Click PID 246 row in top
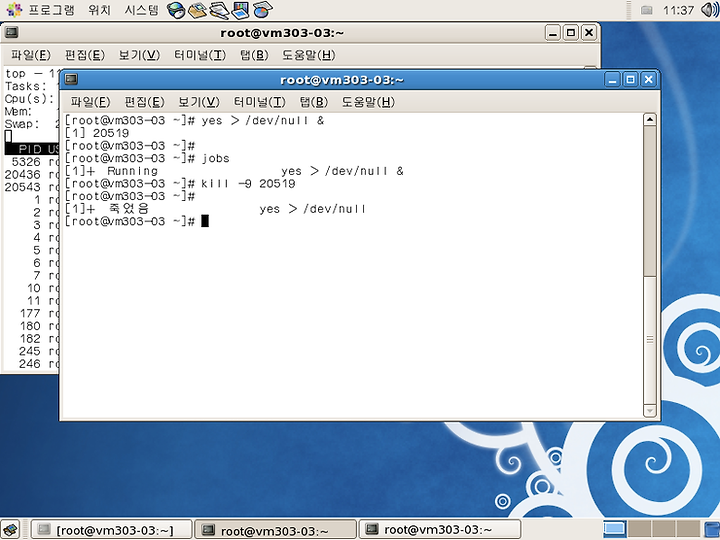720x540 pixels. pos(32,364)
